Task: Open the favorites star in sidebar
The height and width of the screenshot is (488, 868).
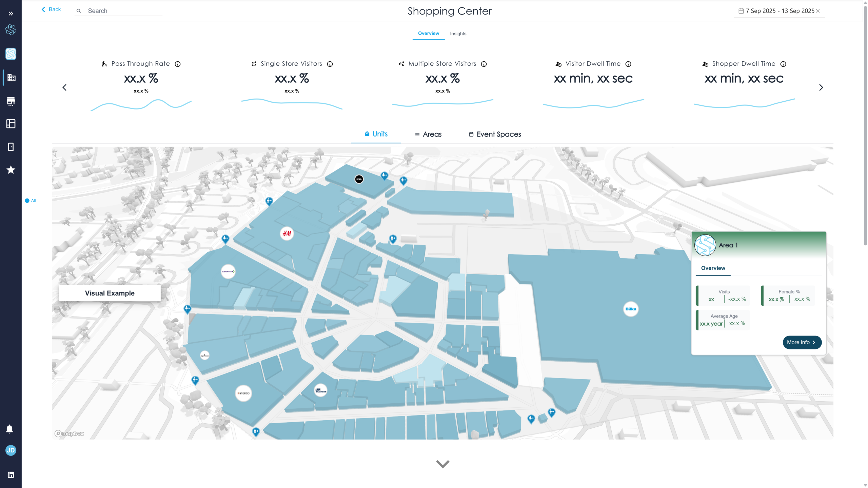Action: 11,170
